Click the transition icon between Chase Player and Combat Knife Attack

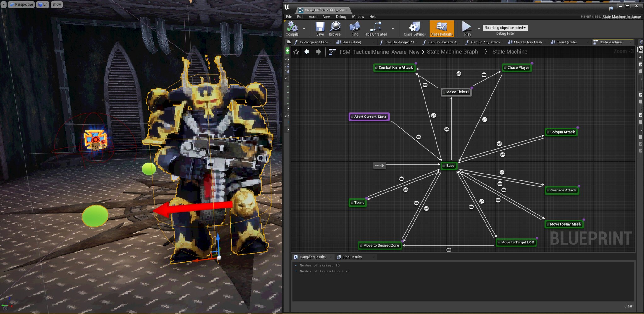point(458,74)
